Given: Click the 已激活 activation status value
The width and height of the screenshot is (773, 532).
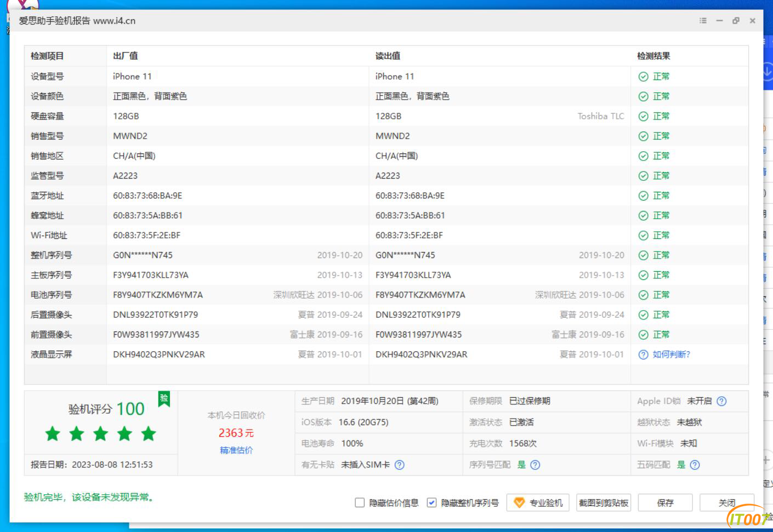Looking at the screenshot, I should tap(521, 422).
